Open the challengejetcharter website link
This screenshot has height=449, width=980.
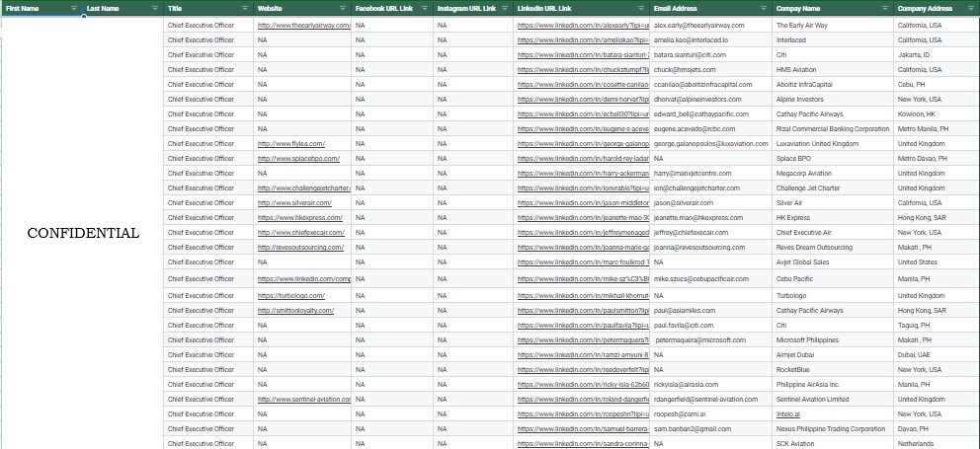coord(303,187)
